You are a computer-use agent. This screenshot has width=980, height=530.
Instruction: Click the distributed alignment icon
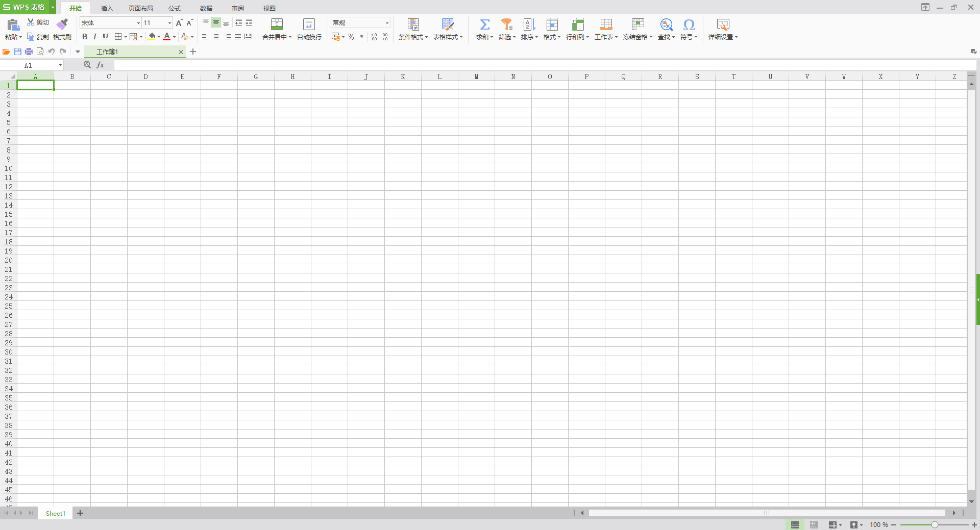click(249, 37)
